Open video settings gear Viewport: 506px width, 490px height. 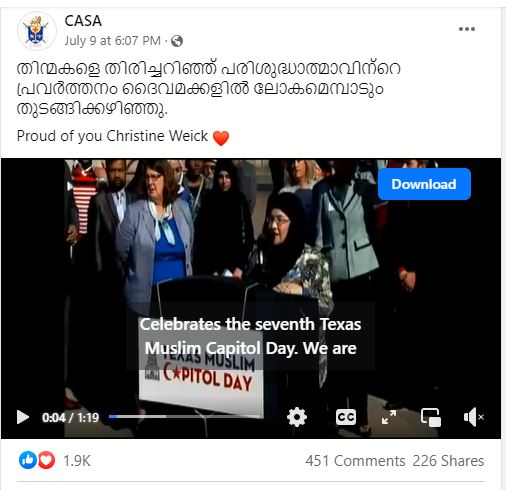pyautogui.click(x=297, y=417)
